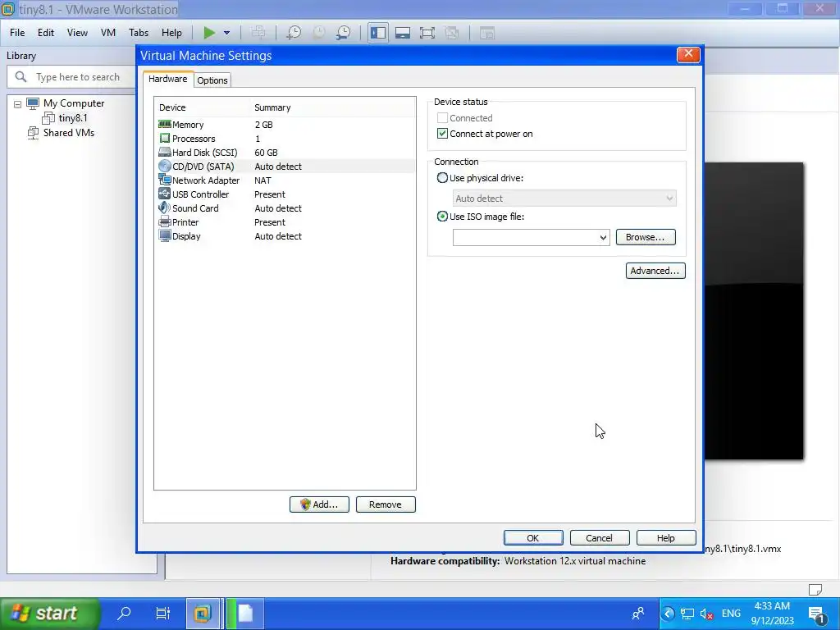840x630 pixels.
Task: Click the console view toolbar icon
Action: [x=486, y=33]
